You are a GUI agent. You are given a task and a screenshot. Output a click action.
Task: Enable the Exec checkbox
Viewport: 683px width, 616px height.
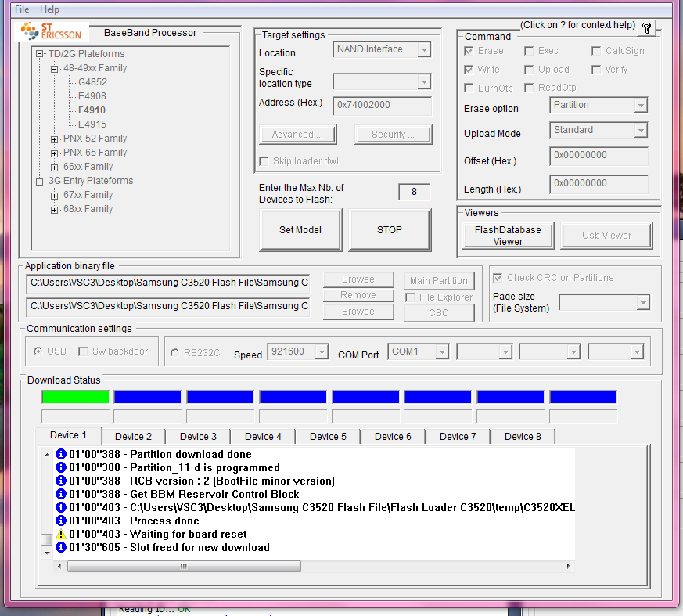pos(529,51)
